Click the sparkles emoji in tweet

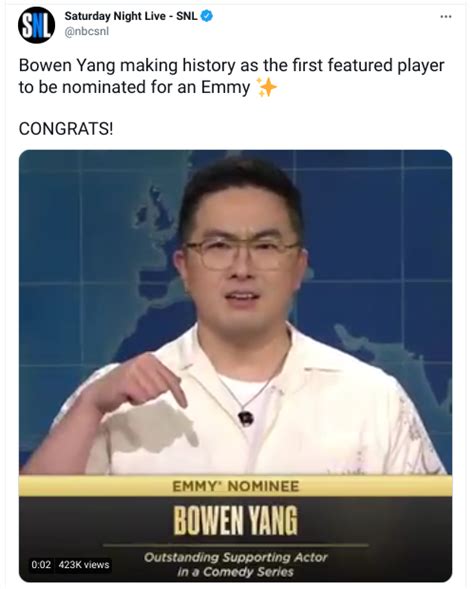267,87
